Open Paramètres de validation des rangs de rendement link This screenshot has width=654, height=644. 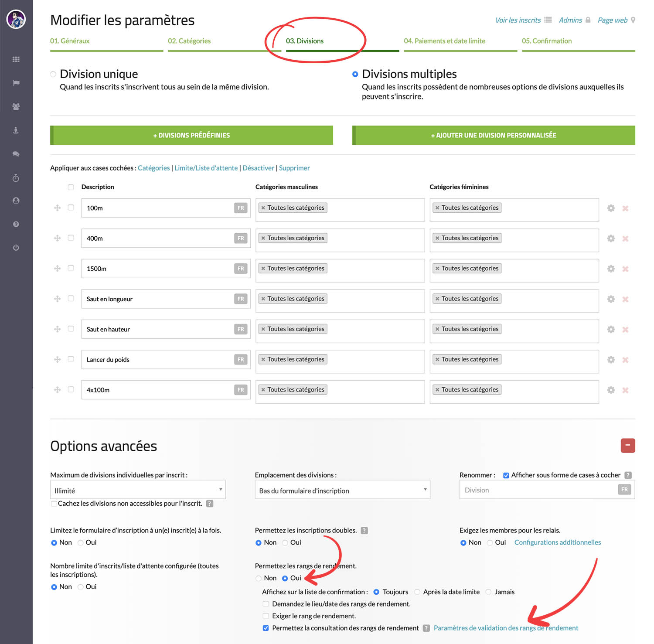pos(506,628)
